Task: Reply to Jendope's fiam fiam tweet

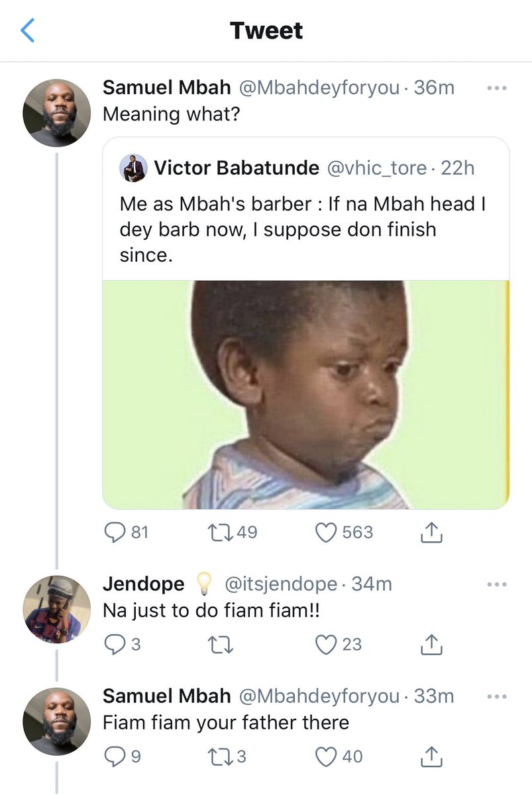Action: pos(115,644)
